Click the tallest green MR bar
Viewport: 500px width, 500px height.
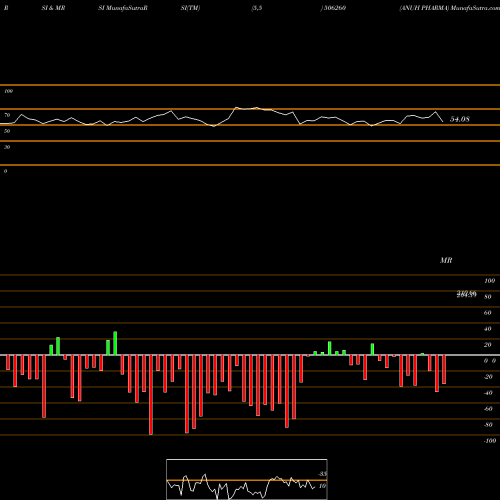(x=115, y=343)
